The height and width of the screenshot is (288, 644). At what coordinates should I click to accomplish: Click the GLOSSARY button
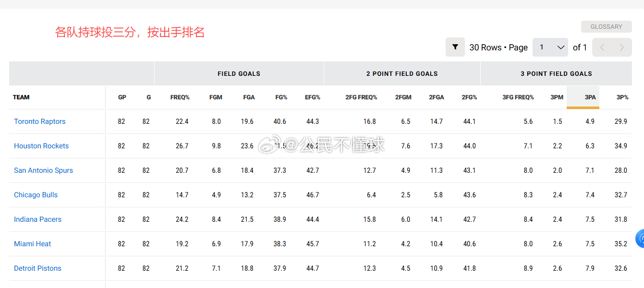tap(606, 27)
